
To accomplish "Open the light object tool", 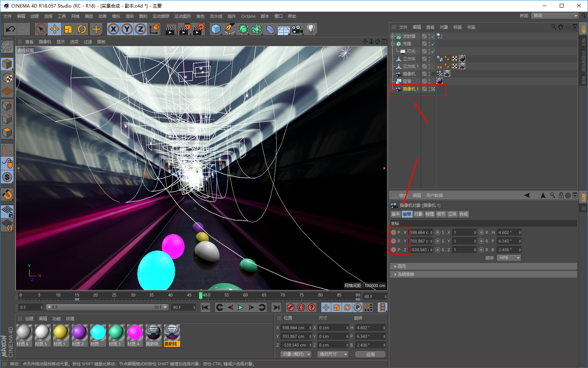I will [x=311, y=29].
